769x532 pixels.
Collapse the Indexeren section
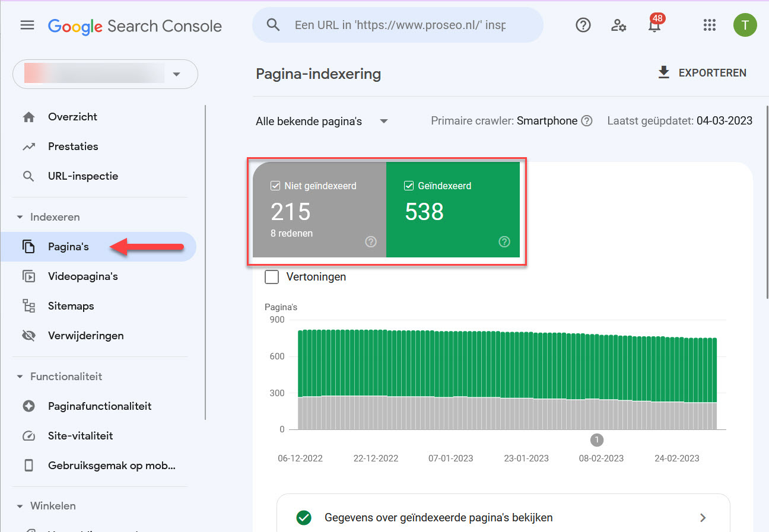(x=48, y=217)
